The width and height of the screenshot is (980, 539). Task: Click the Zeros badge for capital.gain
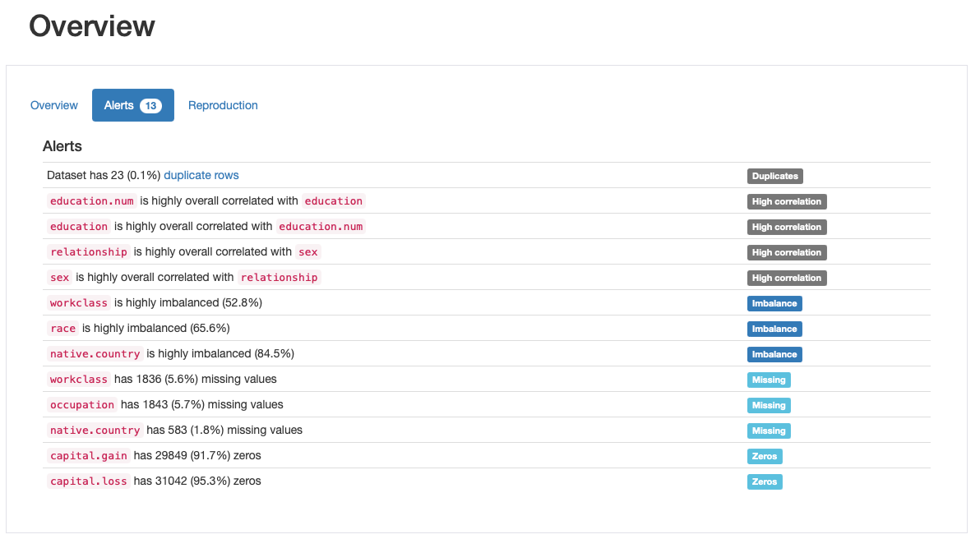click(x=764, y=456)
